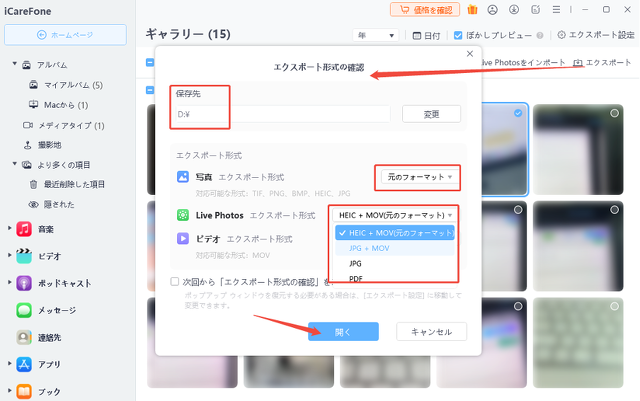
Task: Expand the Books tree arrow
Action: [x=9, y=390]
